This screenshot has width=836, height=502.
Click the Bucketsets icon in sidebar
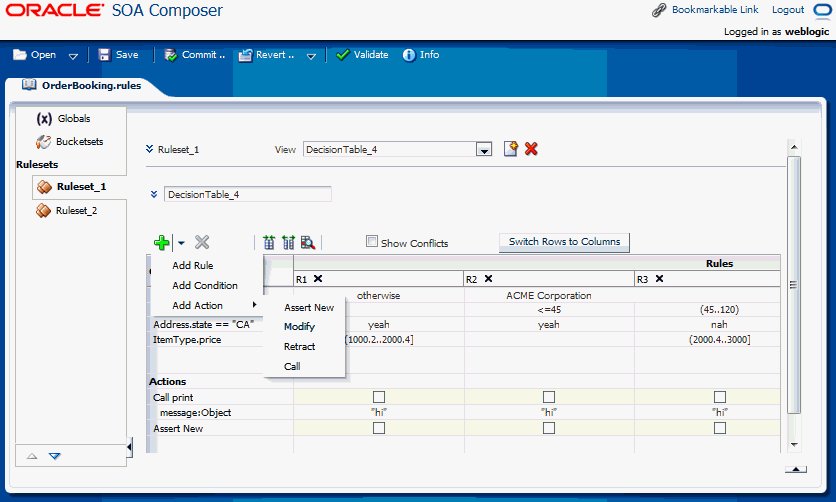[43, 142]
